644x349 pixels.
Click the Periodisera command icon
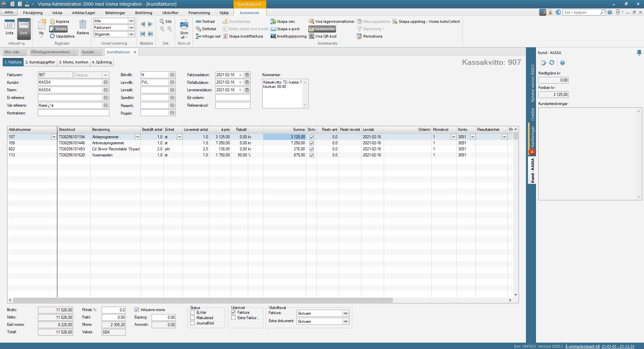point(360,36)
